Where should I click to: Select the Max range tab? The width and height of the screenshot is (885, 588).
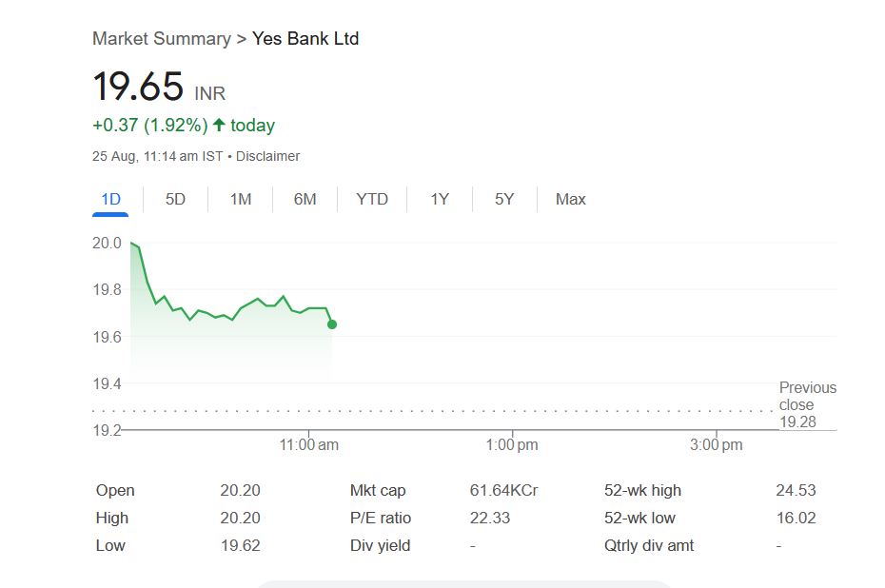[571, 199]
